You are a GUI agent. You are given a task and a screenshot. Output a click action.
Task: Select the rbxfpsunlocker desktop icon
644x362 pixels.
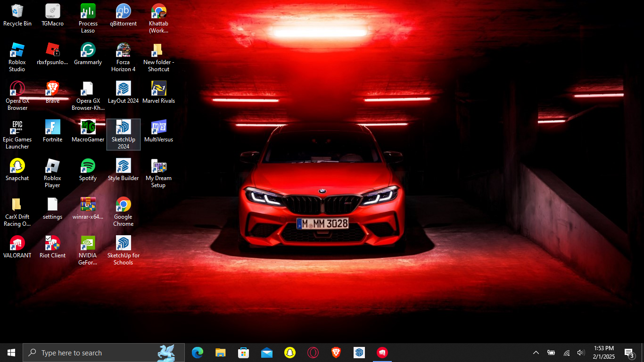52,54
